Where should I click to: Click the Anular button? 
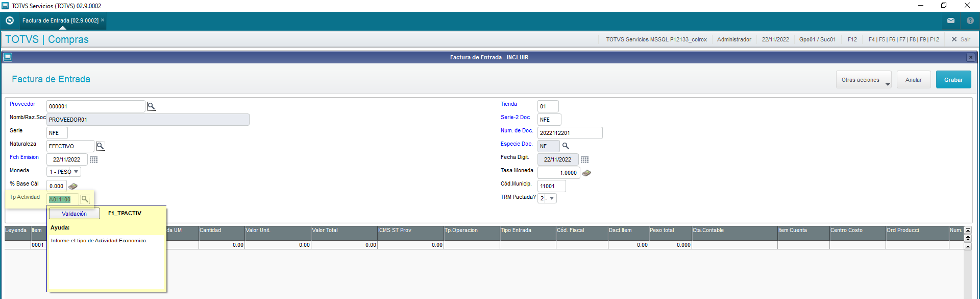coord(914,80)
